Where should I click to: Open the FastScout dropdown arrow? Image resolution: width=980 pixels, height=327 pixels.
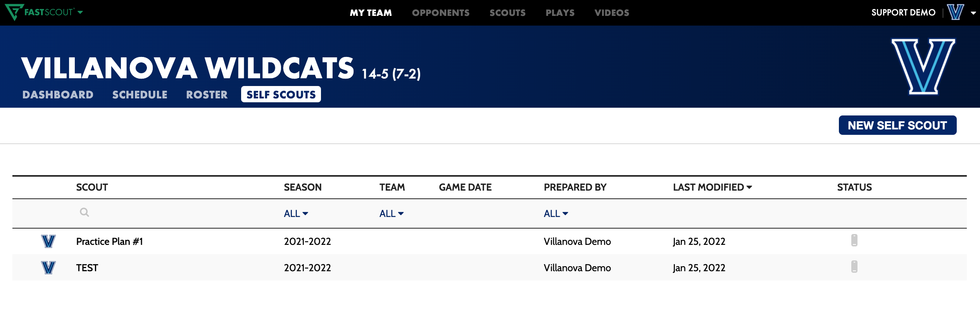tap(80, 12)
